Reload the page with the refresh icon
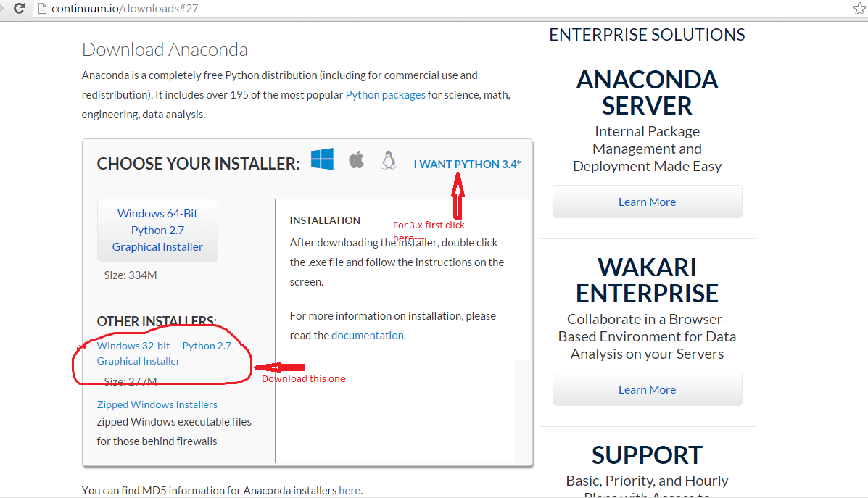The height and width of the screenshot is (498, 868). (20, 8)
